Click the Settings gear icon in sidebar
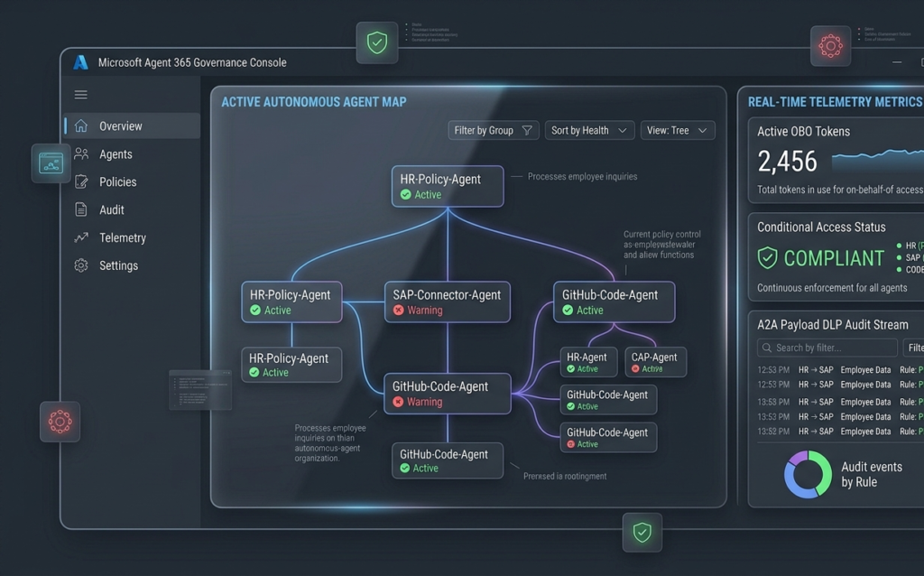 coord(81,265)
